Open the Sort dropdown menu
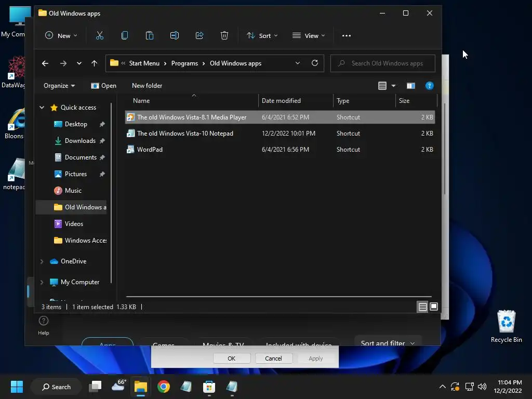 click(262, 36)
